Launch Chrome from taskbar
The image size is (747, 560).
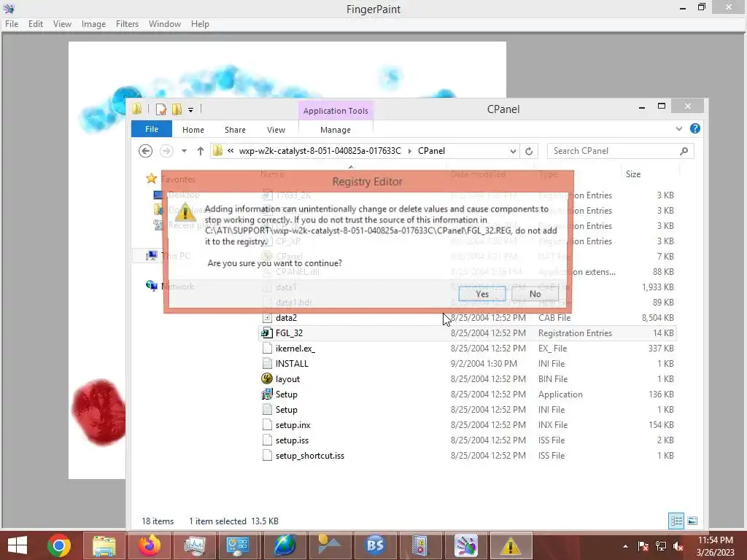point(59,545)
